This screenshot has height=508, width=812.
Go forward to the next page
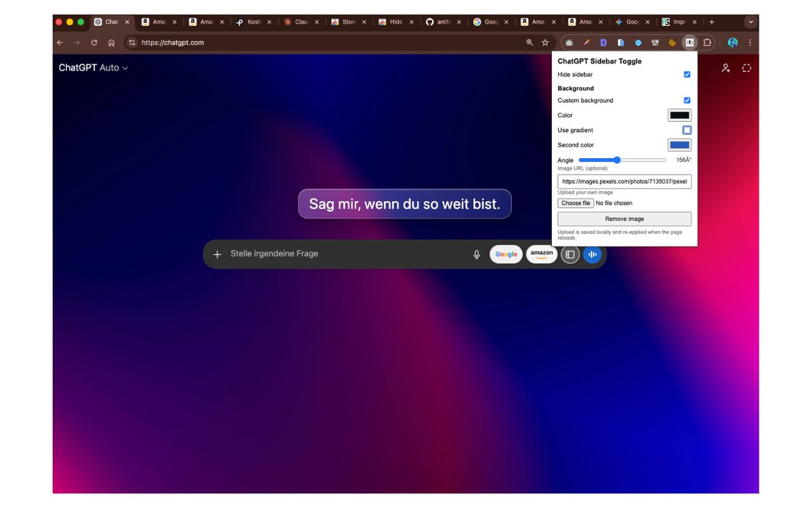pyautogui.click(x=77, y=43)
